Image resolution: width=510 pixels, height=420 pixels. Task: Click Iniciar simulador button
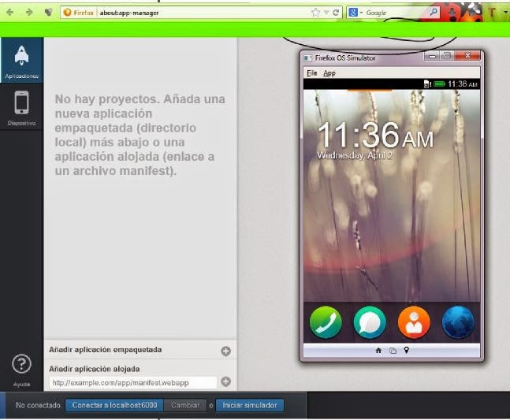coord(250,405)
